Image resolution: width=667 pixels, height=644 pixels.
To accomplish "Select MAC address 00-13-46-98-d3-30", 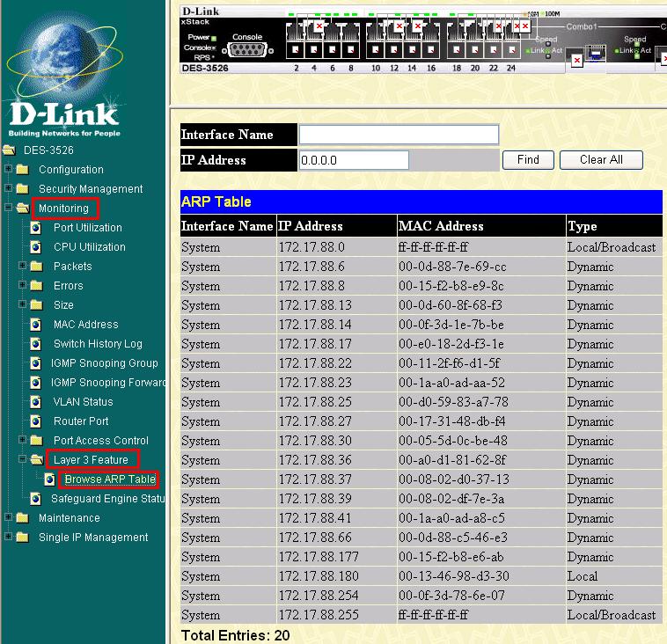I will 481,576.
